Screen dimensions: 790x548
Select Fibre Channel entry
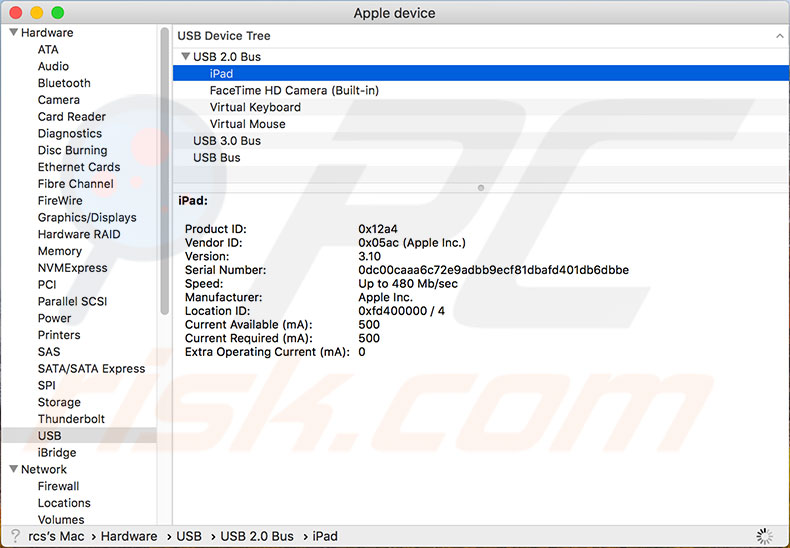click(x=76, y=183)
